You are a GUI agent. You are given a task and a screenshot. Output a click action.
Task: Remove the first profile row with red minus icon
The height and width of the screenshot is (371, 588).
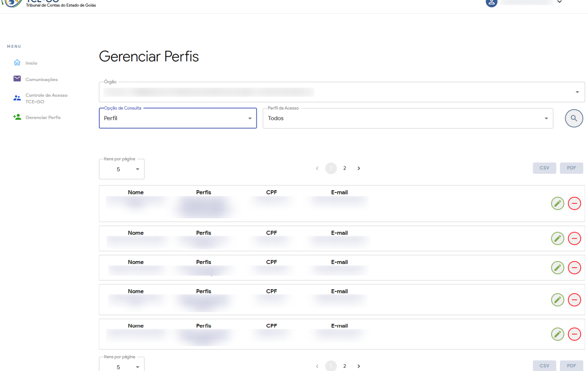(574, 203)
